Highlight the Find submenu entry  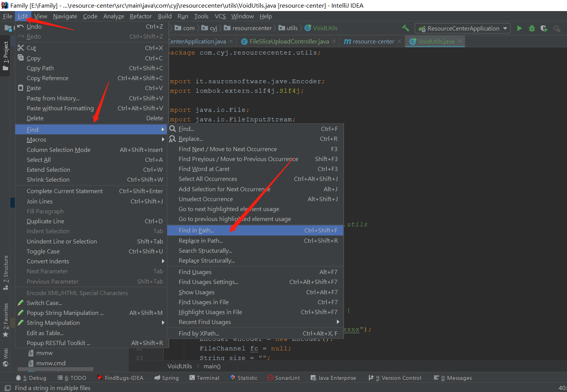coord(91,129)
